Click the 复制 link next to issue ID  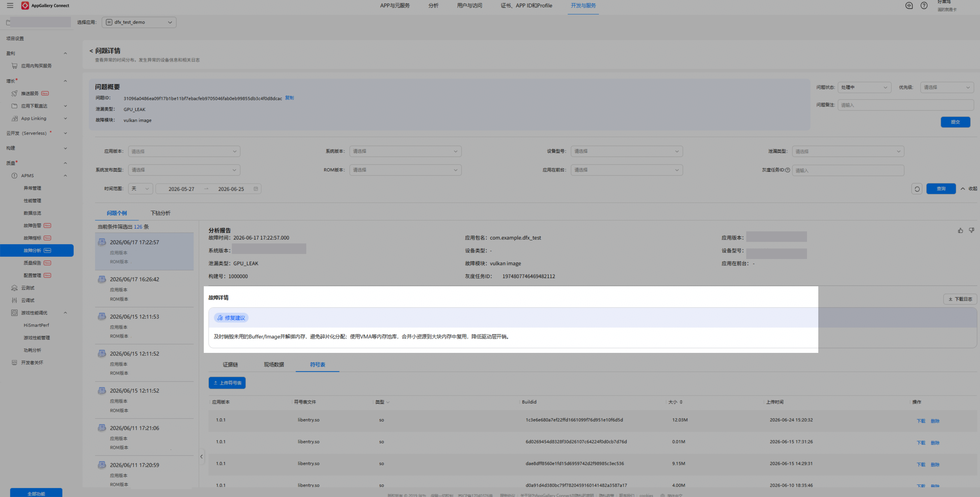[x=290, y=98]
